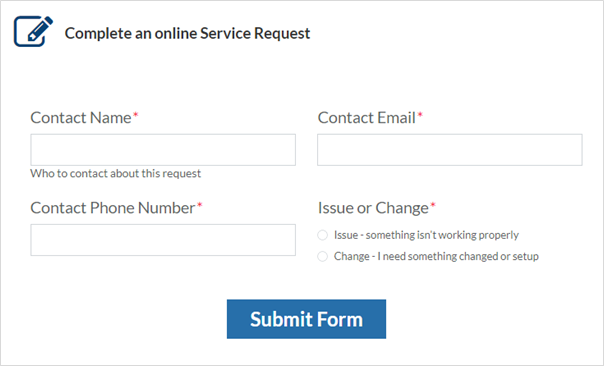The width and height of the screenshot is (604, 366).
Task: Click the Contact Name label
Action: click(81, 118)
